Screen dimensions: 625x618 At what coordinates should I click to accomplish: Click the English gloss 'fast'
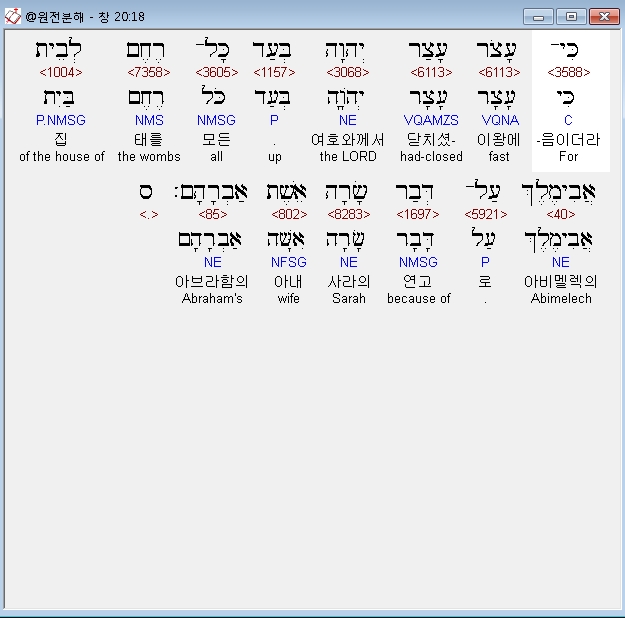point(499,156)
